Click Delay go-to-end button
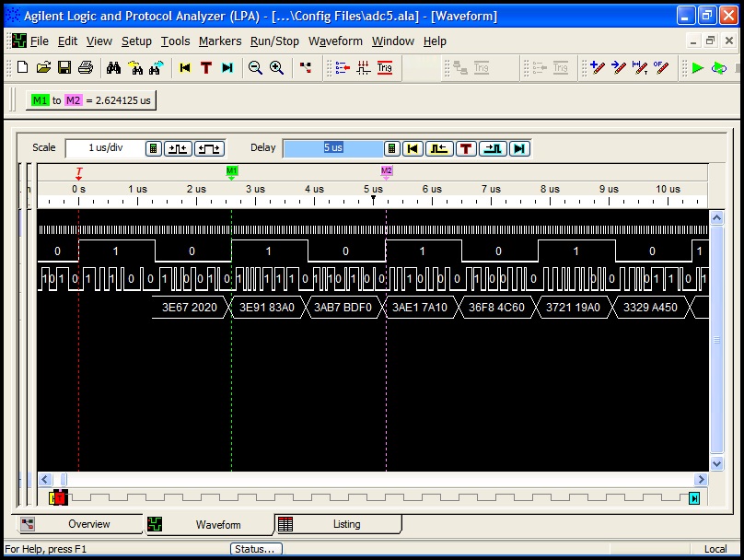The width and height of the screenshot is (744, 560). (x=519, y=148)
